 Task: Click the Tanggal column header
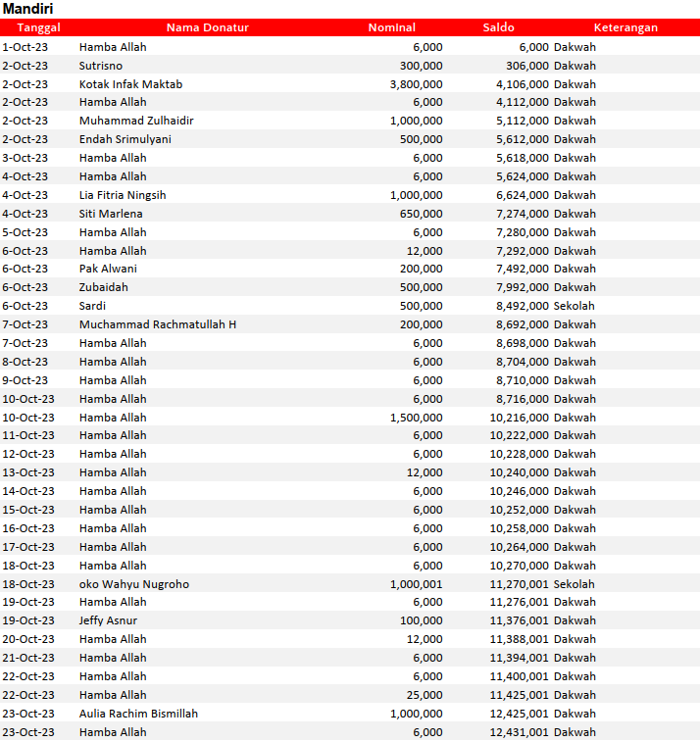tap(38, 27)
